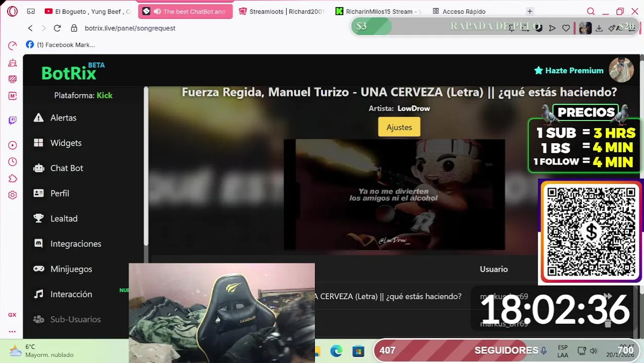Switch to the El Bogueto YouTube tab

88,11
